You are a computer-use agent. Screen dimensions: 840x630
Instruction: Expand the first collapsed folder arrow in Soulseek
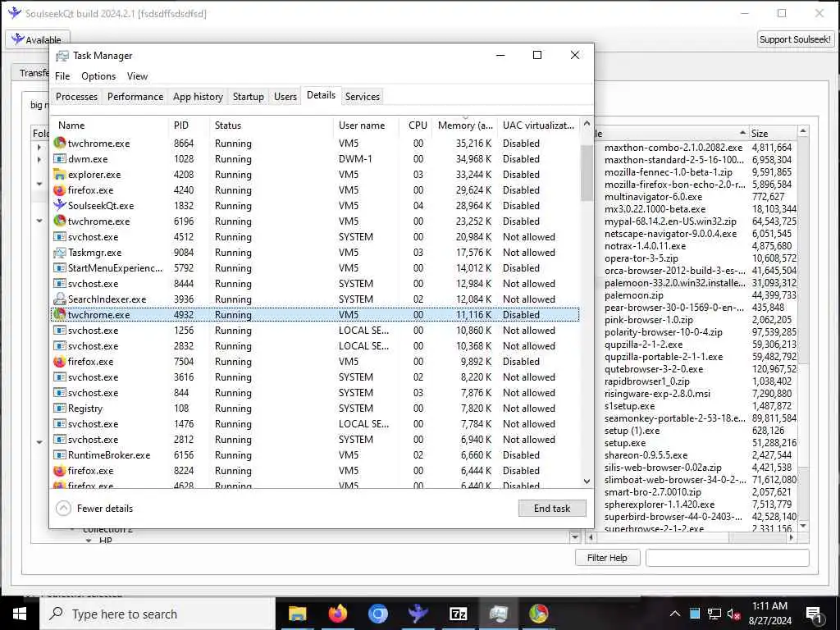tap(39, 147)
